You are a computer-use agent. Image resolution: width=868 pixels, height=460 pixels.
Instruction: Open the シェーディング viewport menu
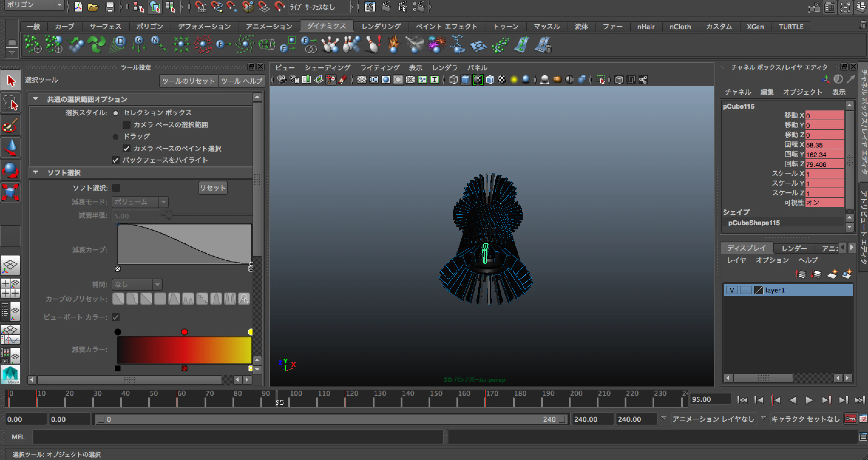pyautogui.click(x=327, y=68)
